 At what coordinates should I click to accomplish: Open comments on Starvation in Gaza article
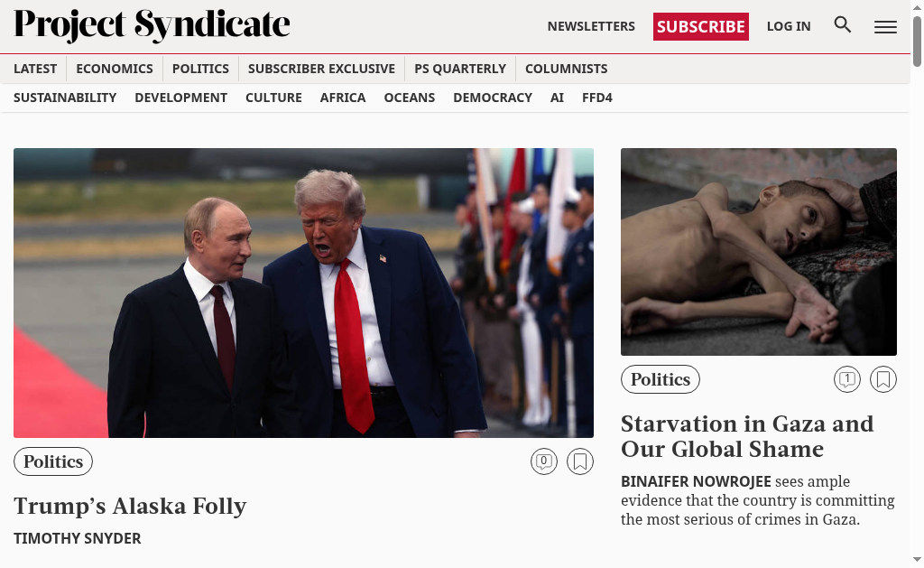846,379
